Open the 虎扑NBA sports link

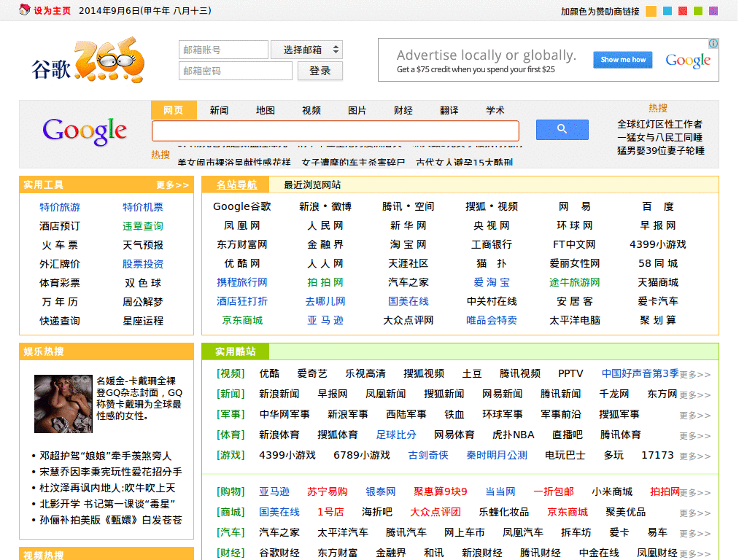coord(514,435)
